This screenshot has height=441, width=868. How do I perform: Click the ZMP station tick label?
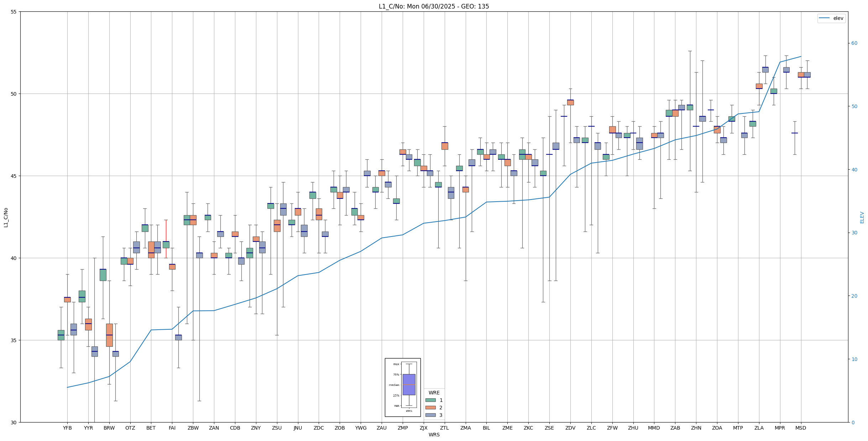pos(403,428)
